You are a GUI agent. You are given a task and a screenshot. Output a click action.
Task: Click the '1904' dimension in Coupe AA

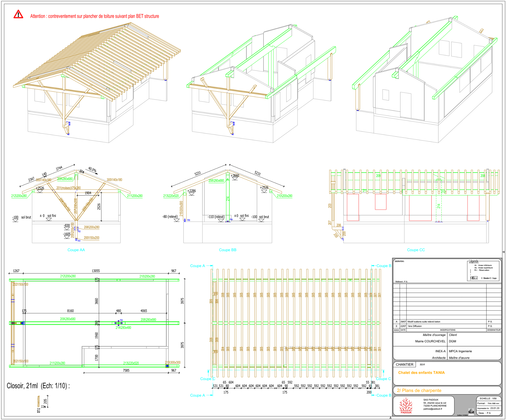(x=88, y=193)
